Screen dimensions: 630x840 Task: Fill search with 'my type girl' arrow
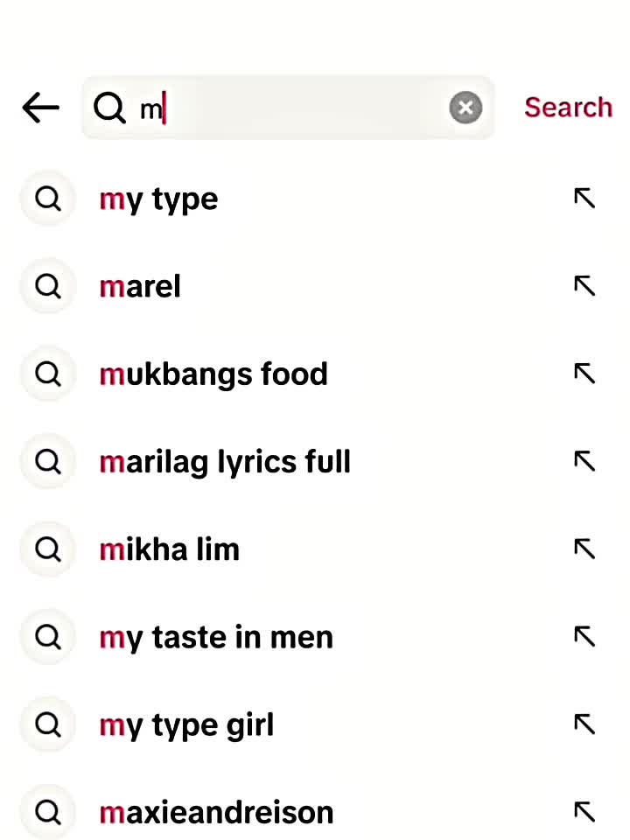pyautogui.click(x=584, y=724)
